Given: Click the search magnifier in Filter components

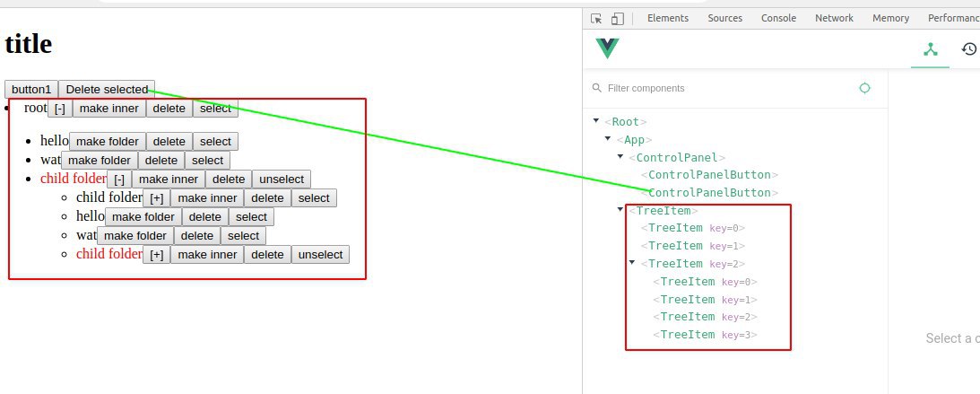Looking at the screenshot, I should [597, 88].
